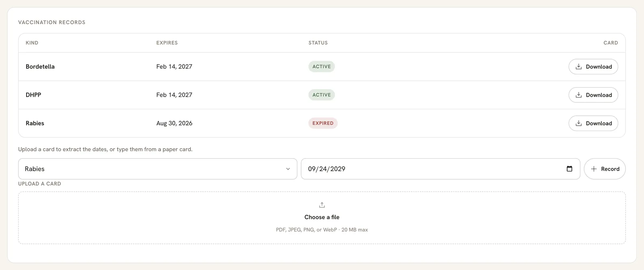Download the DHPP card

pos(593,95)
